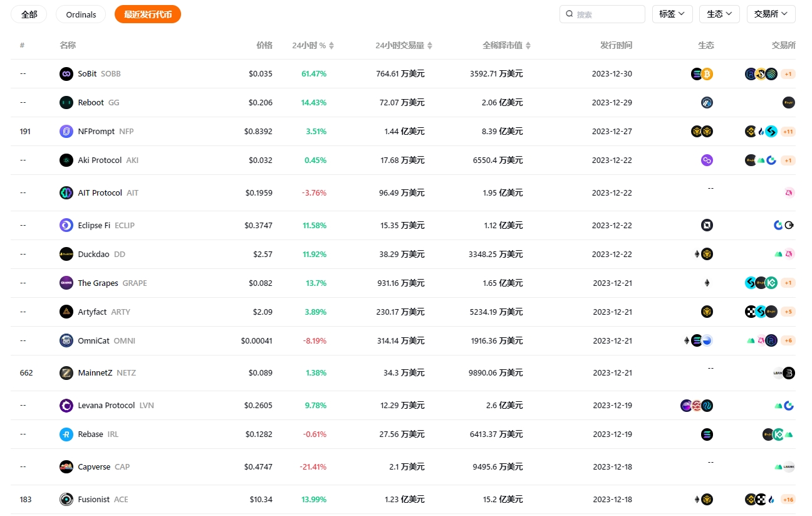
Task: Click 931.16 万美元 volume for The Grapes
Action: (402, 283)
